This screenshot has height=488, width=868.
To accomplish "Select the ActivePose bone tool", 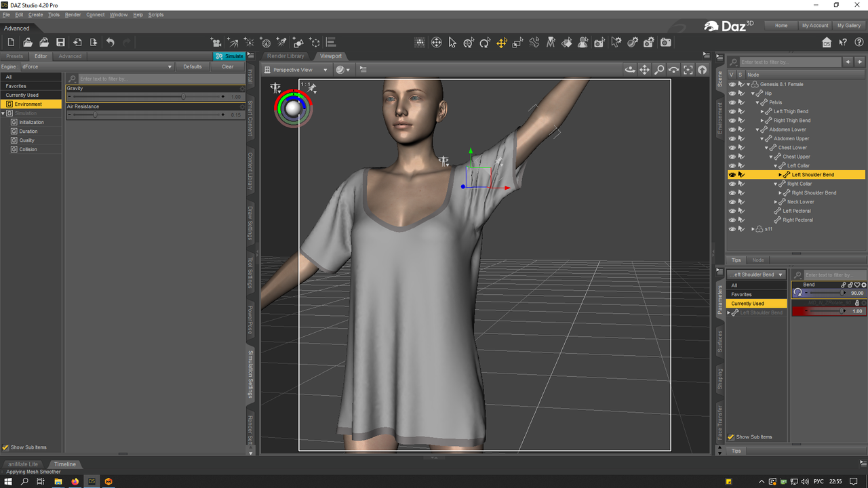I will pos(534,42).
